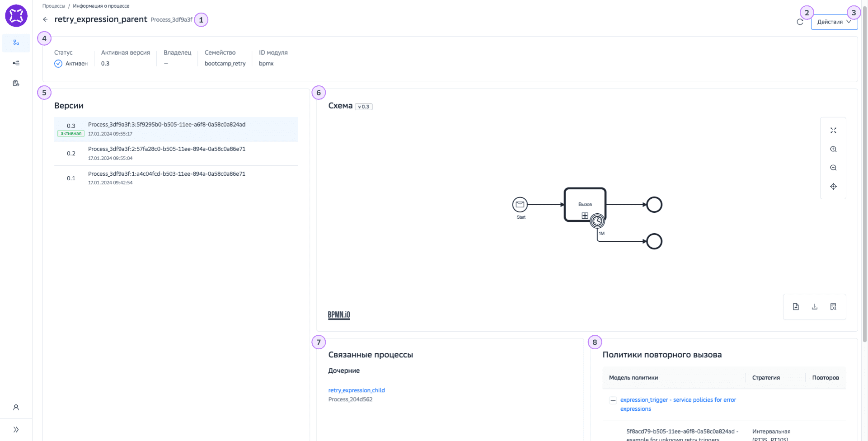Image resolution: width=868 pixels, height=441 pixels.
Task: Click the Информация о процессе breadcrumb
Action: tap(102, 5)
